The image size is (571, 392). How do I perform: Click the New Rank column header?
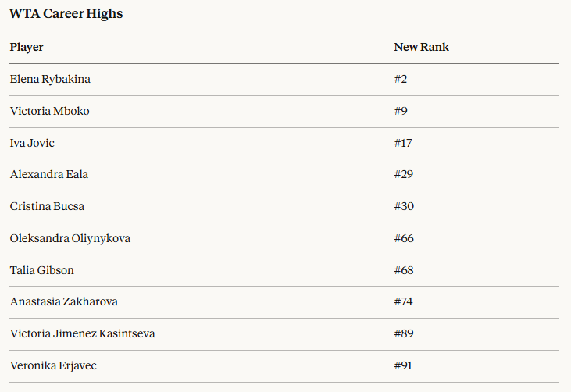421,47
